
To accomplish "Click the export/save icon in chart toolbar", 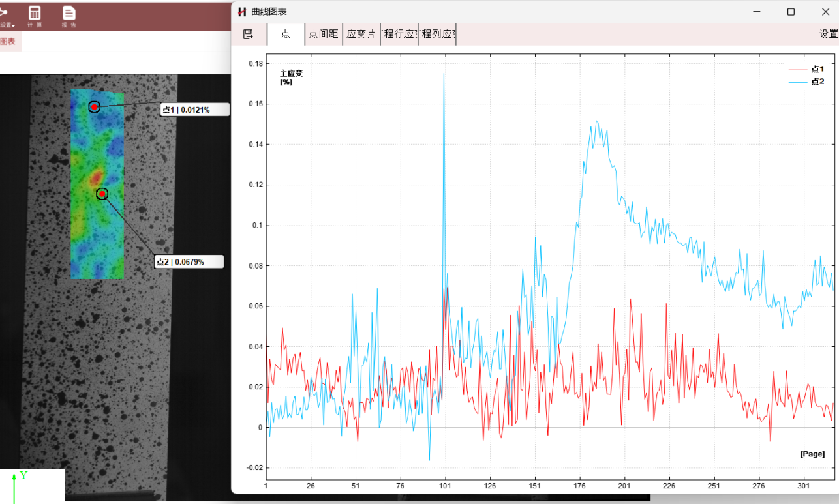I will [248, 34].
